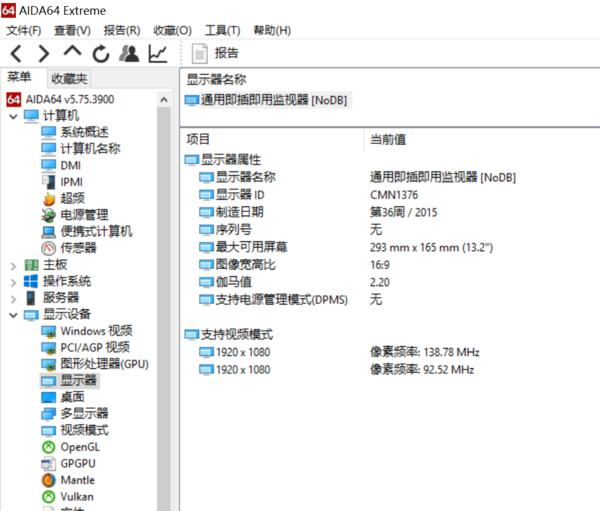Click the 主板 motherboard icon
This screenshot has width=600, height=511.
click(x=31, y=265)
